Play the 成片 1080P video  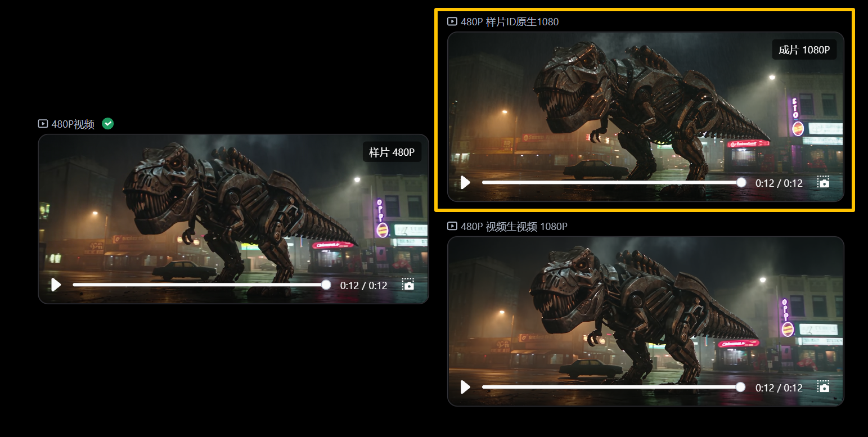click(x=465, y=183)
